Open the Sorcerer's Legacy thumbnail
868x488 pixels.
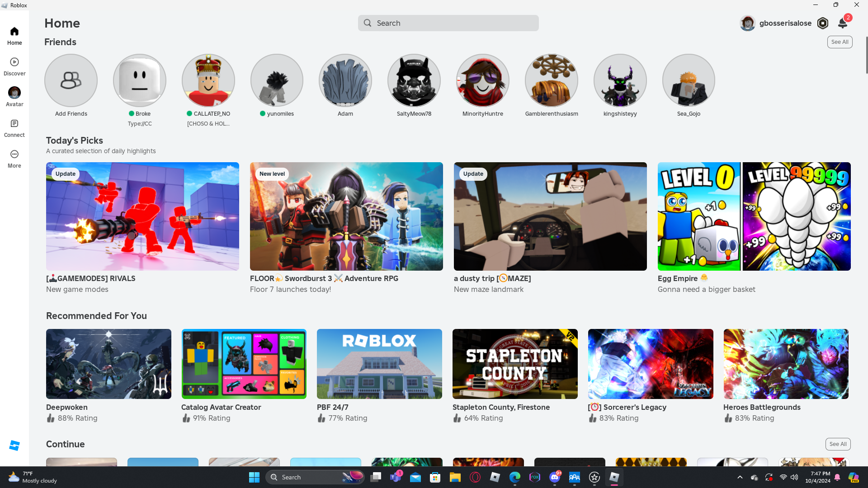point(651,364)
